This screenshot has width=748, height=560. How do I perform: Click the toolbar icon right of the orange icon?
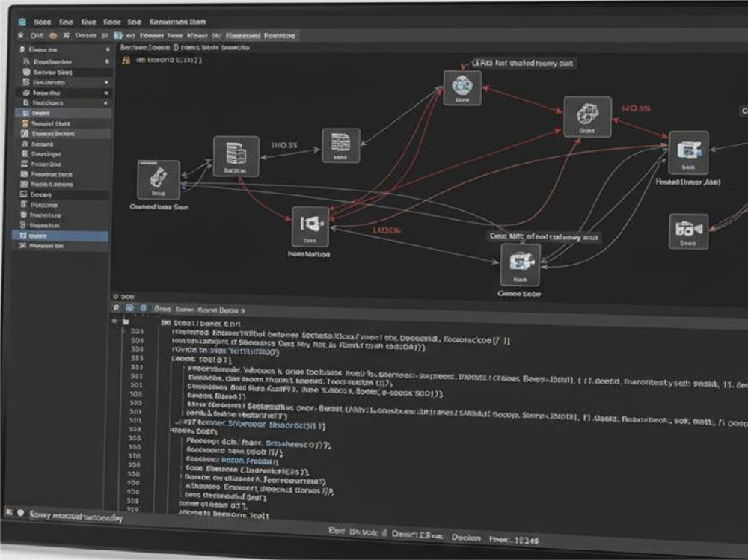(x=67, y=36)
